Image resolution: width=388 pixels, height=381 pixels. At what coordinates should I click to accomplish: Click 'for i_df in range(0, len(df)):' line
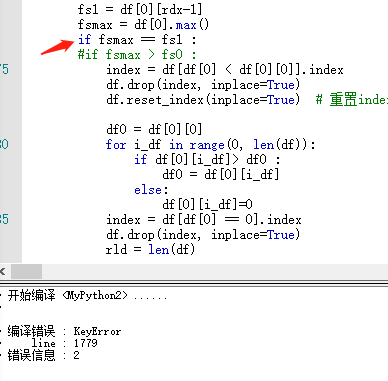pos(210,145)
